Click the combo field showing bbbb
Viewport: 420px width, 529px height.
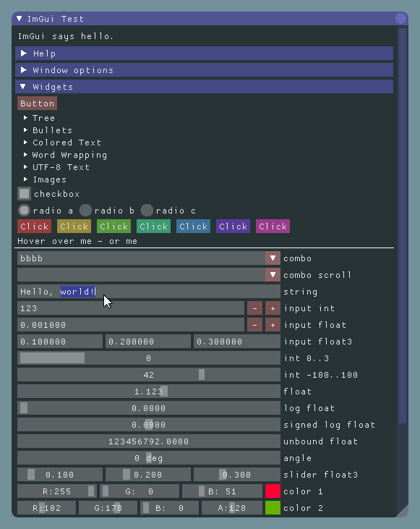coord(141,258)
